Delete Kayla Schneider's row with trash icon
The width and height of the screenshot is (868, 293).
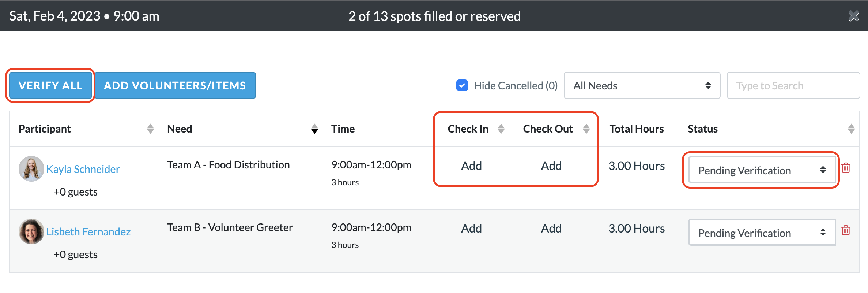click(x=846, y=168)
